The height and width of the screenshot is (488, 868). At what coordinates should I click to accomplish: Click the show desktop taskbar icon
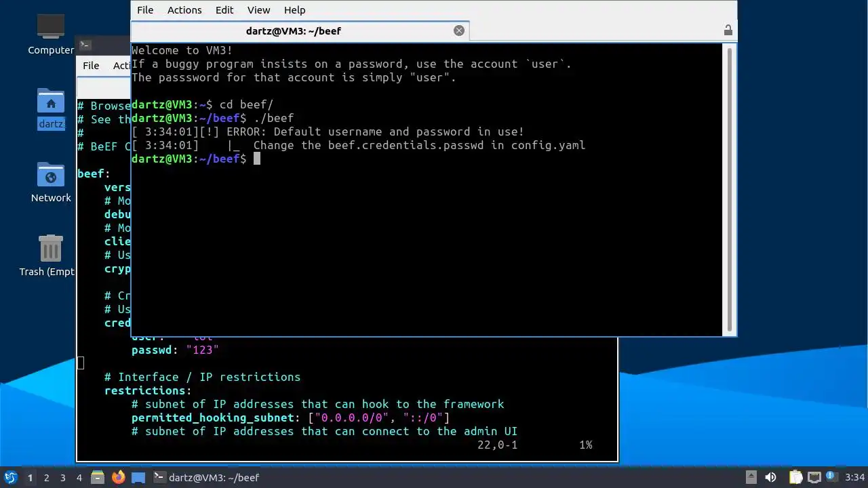[138, 477]
